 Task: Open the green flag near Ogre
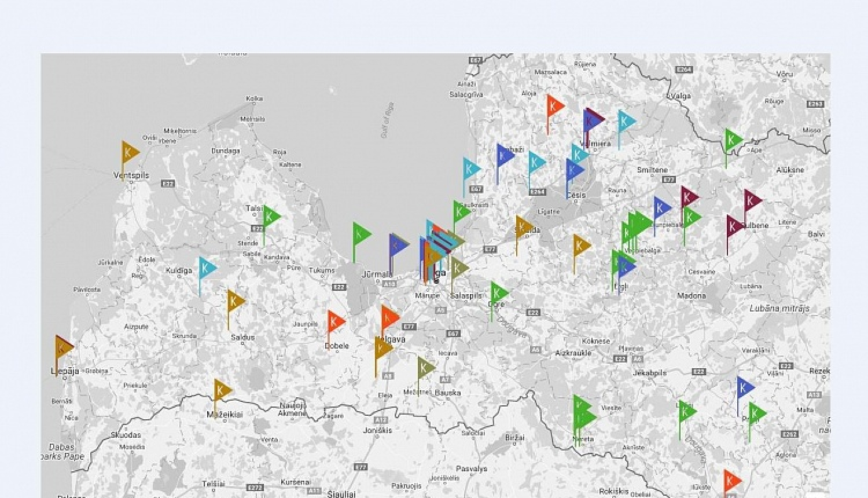pos(498,293)
